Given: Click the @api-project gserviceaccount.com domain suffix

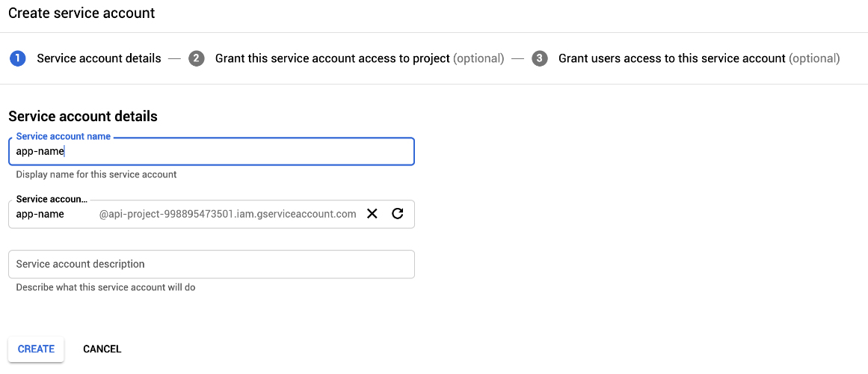Looking at the screenshot, I should click(x=227, y=215).
